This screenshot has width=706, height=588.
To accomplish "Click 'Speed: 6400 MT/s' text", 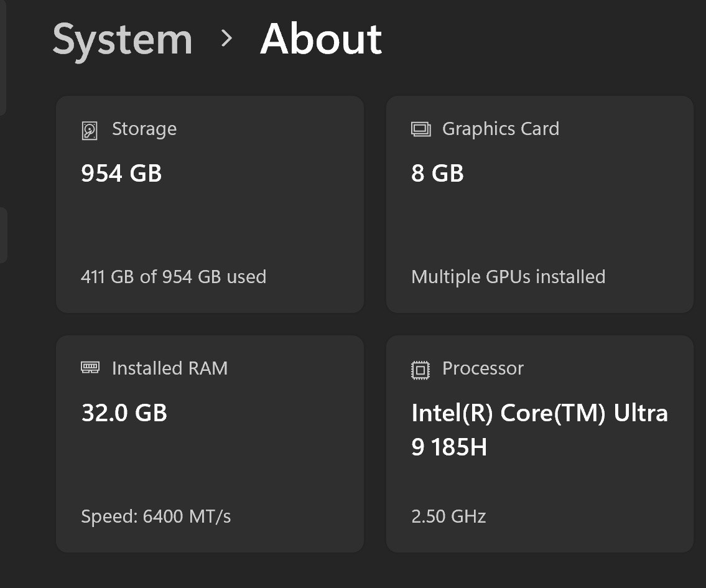I will pos(156,516).
